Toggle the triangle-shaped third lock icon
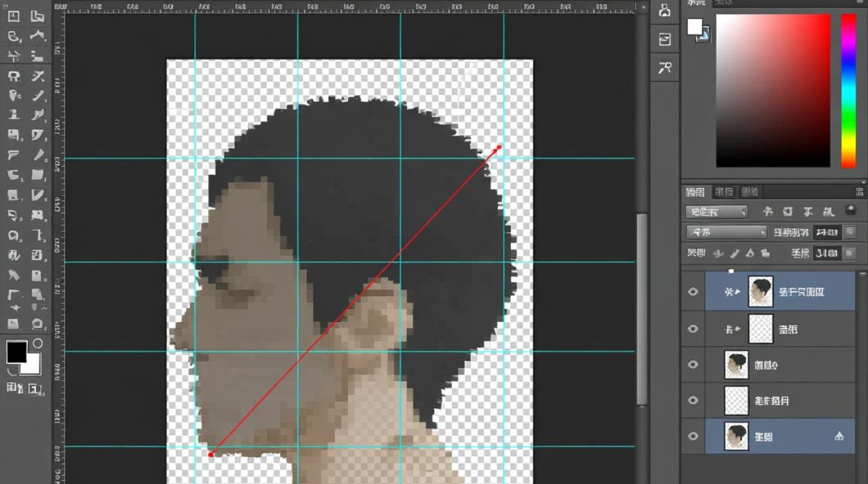Image resolution: width=868 pixels, height=484 pixels. point(750,253)
